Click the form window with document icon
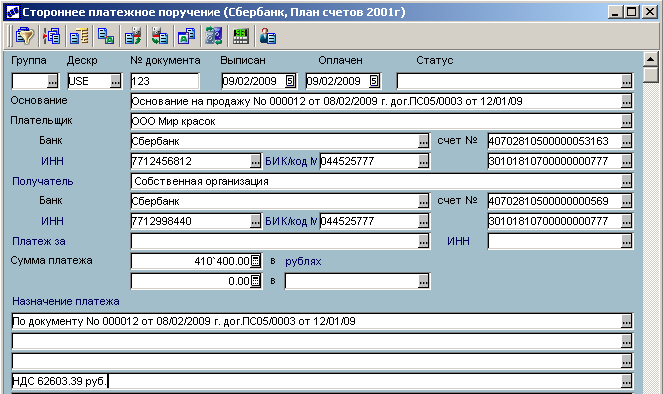The height and width of the screenshot is (394, 663). (x=186, y=36)
